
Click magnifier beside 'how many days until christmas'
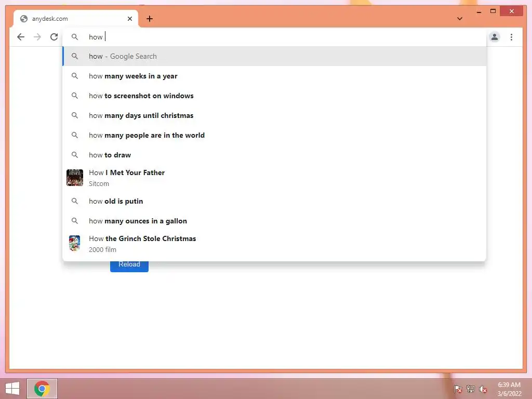click(x=75, y=115)
